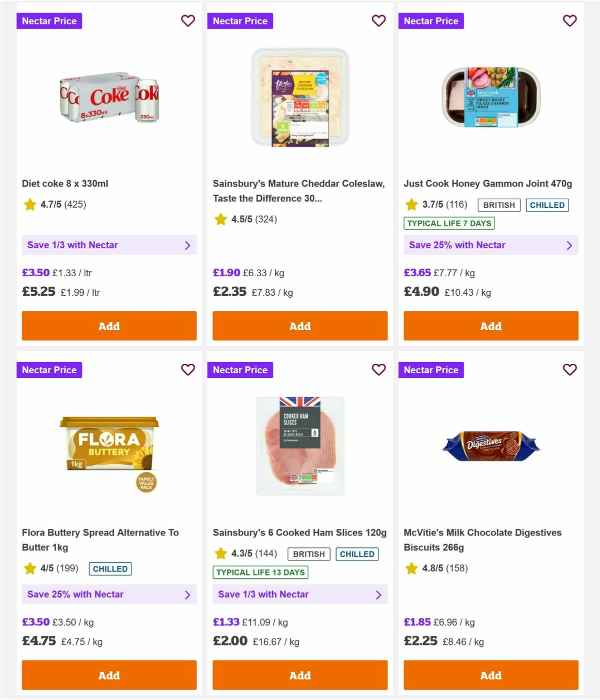The height and width of the screenshot is (700, 600).
Task: Click the heart icon on Flora Buttery Spread
Action: (188, 370)
